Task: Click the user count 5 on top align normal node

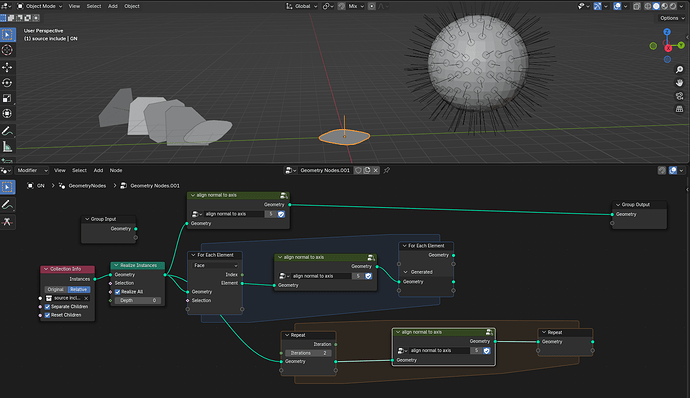Action: [271, 214]
